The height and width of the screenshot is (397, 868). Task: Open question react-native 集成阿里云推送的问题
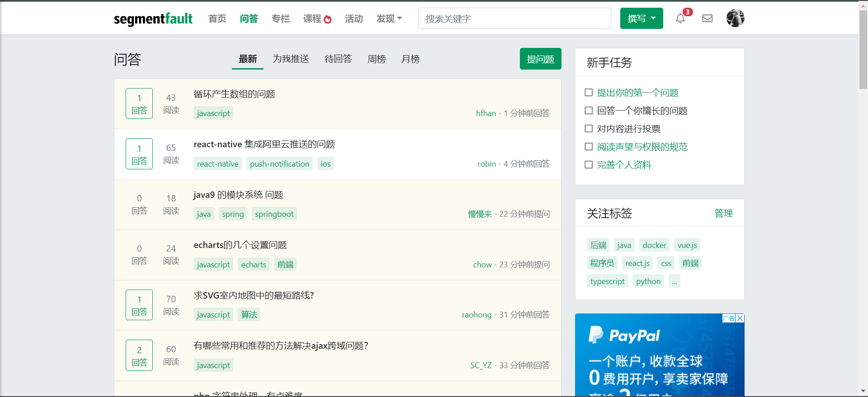264,144
